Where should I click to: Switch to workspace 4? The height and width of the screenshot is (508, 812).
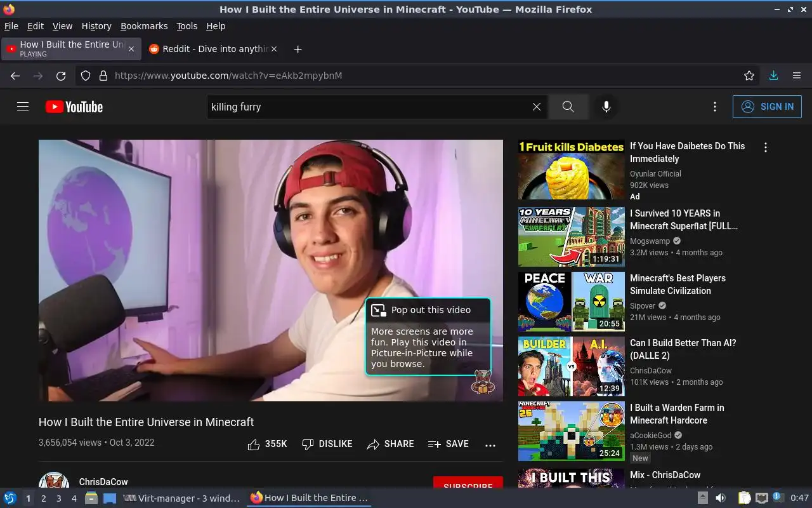pos(74,498)
